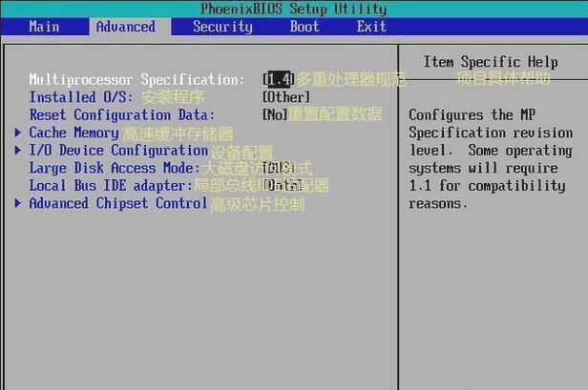Go to the Exit tab

pyautogui.click(x=371, y=27)
